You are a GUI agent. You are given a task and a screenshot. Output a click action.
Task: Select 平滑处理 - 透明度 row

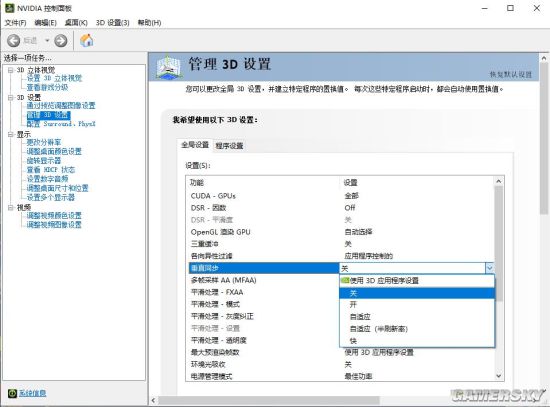click(264, 340)
